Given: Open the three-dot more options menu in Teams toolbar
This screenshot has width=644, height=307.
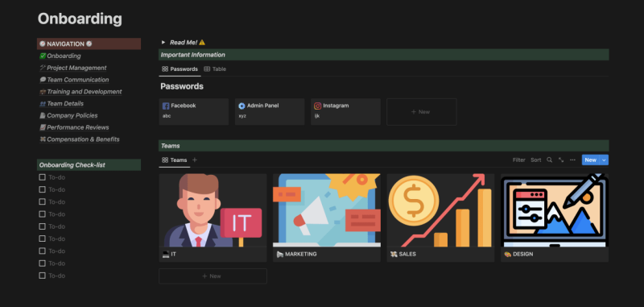Looking at the screenshot, I should tap(572, 160).
